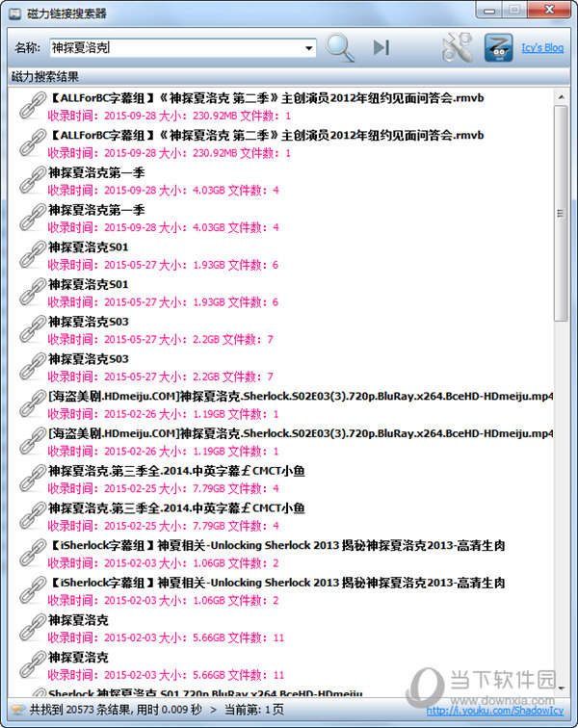Click chain icon of second ALLForBC字幕组 result
This screenshot has width=578, height=728.
pyautogui.click(x=33, y=143)
